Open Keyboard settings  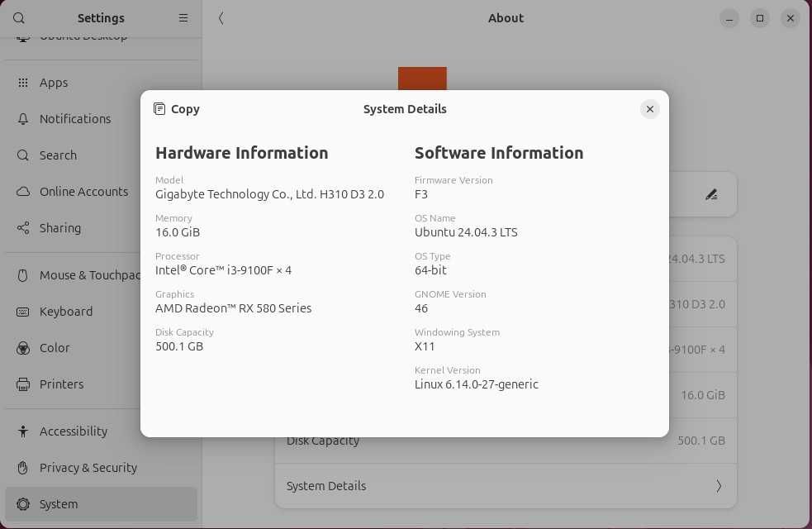click(x=101, y=312)
